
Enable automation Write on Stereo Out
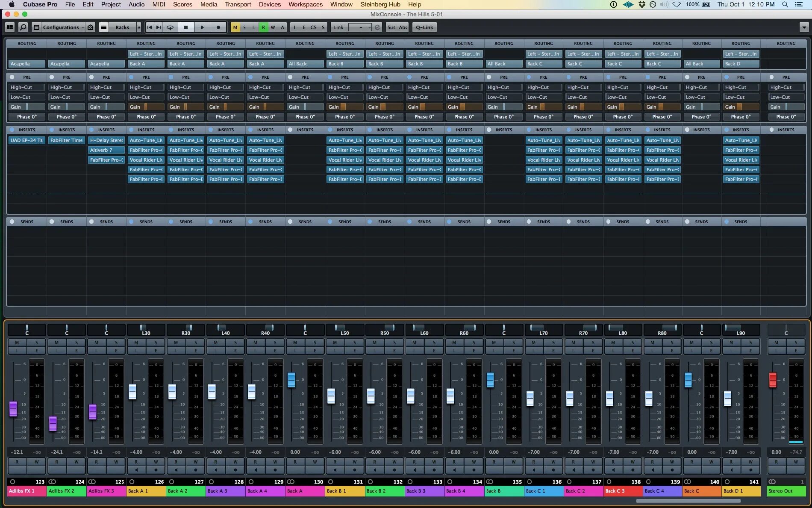(796, 462)
